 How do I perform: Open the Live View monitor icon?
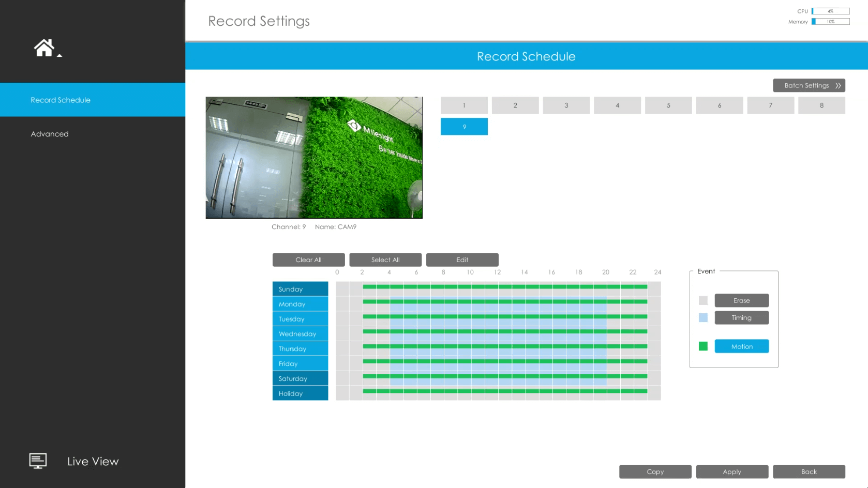click(38, 461)
